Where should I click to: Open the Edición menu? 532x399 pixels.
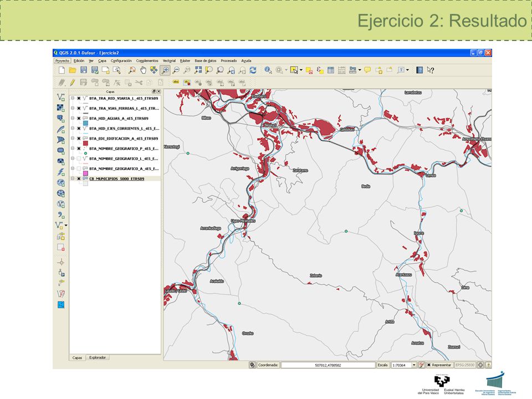[79, 61]
